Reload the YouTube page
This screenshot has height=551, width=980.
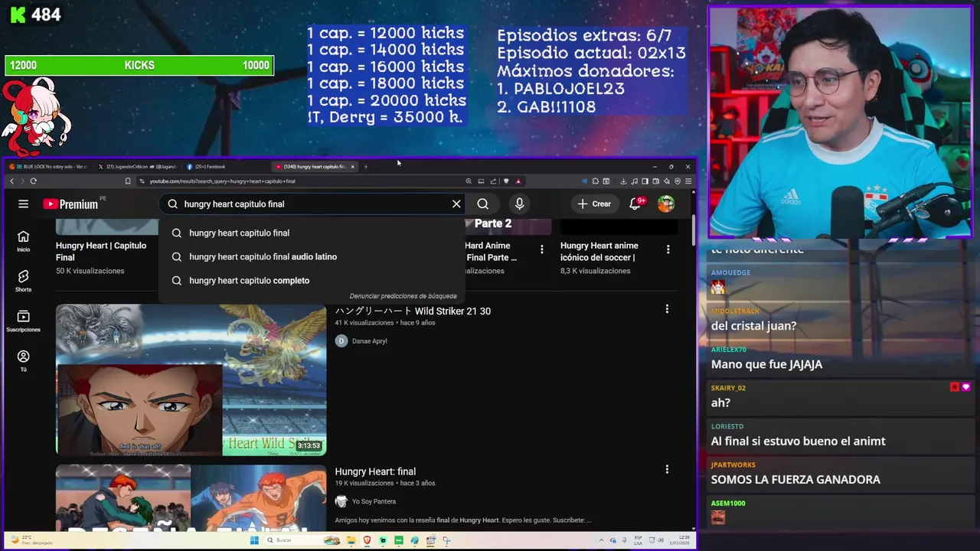pos(33,181)
